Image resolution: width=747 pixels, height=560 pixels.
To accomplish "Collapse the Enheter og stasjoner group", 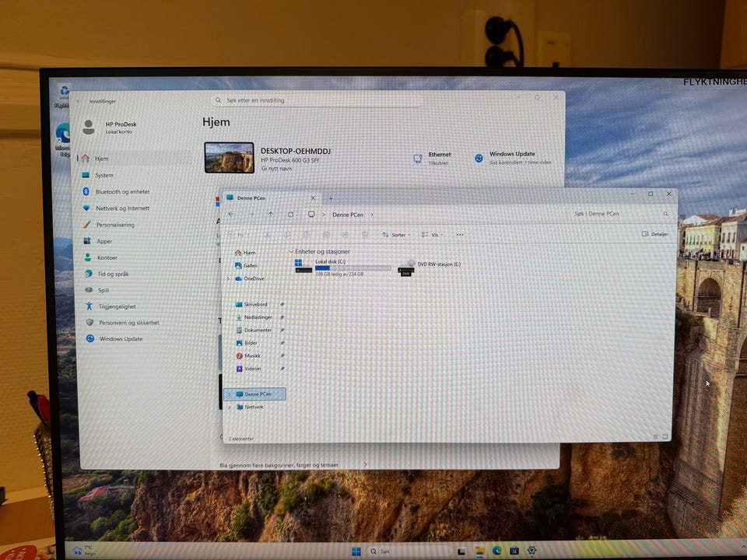I will (291, 251).
